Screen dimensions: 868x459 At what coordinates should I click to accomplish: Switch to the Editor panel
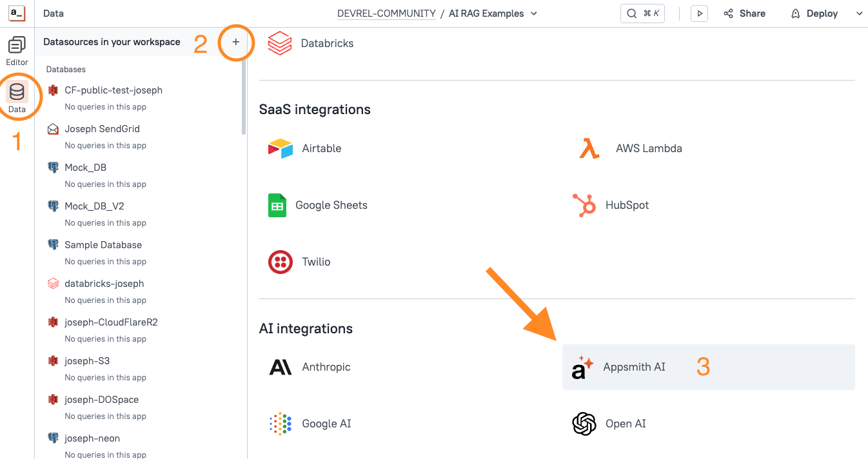click(17, 52)
